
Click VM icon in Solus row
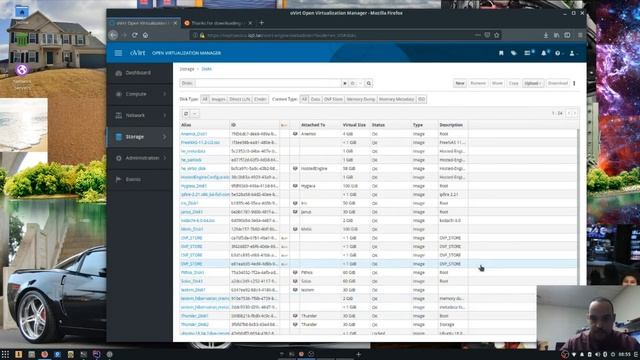pyautogui.click(x=295, y=281)
